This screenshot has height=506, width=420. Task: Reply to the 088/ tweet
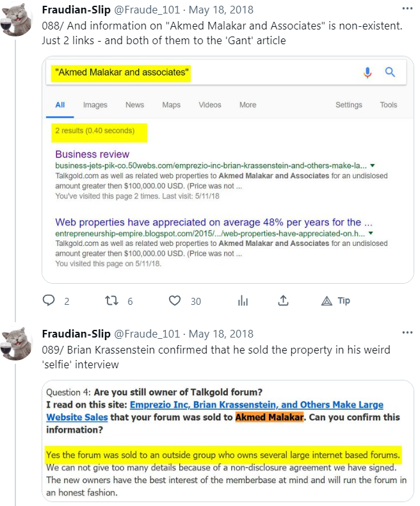pos(49,300)
